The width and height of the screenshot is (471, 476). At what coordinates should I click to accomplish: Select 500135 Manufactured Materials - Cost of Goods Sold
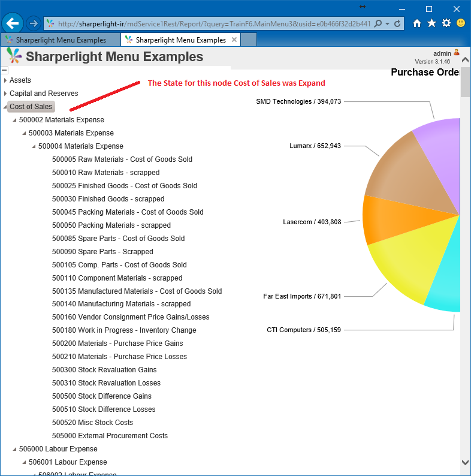point(137,291)
